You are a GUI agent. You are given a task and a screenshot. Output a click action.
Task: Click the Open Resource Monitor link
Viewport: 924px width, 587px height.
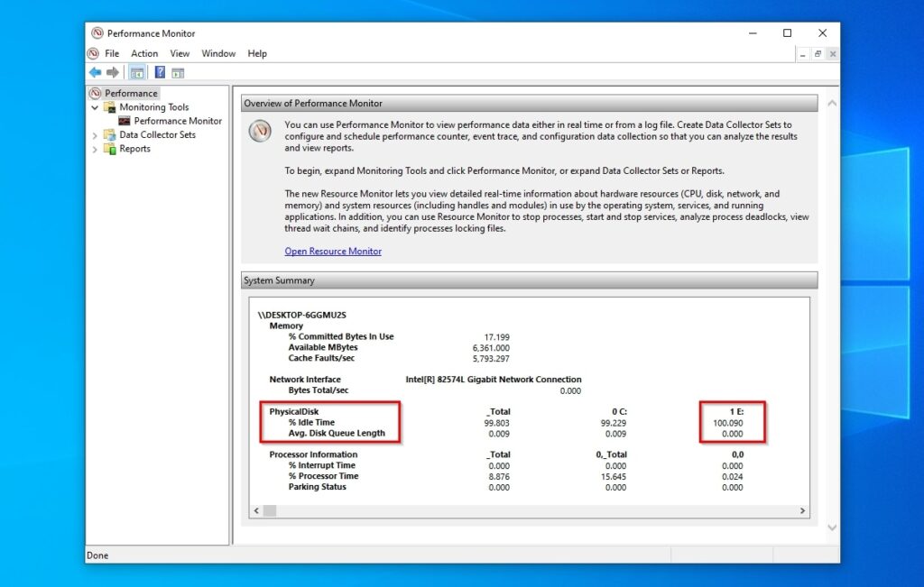click(332, 251)
